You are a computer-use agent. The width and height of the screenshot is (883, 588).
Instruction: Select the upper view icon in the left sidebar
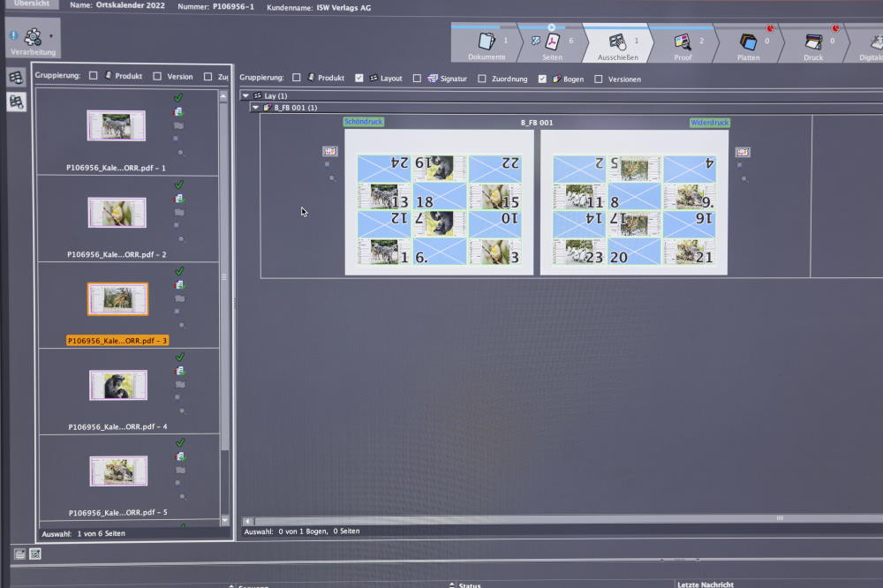[x=16, y=77]
